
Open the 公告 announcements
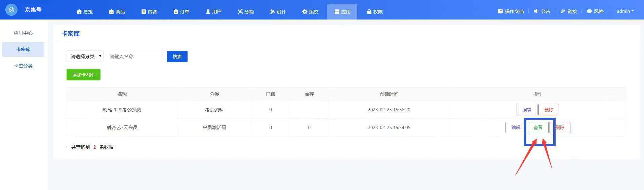pyautogui.click(x=542, y=11)
